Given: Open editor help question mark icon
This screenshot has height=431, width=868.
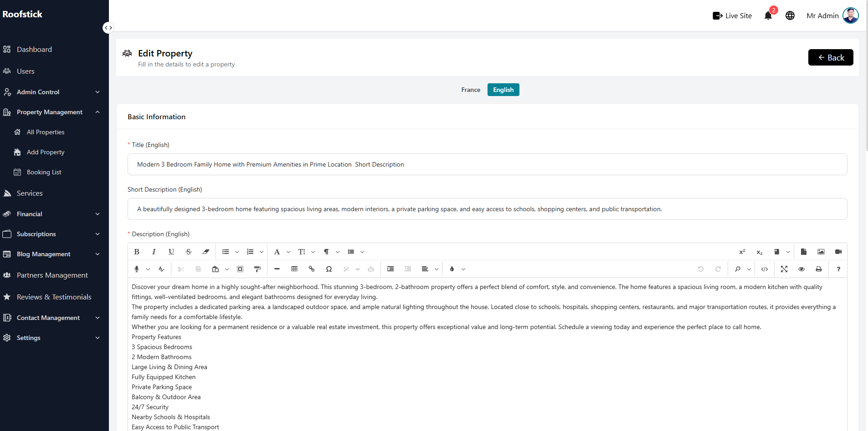Looking at the screenshot, I should click(838, 269).
